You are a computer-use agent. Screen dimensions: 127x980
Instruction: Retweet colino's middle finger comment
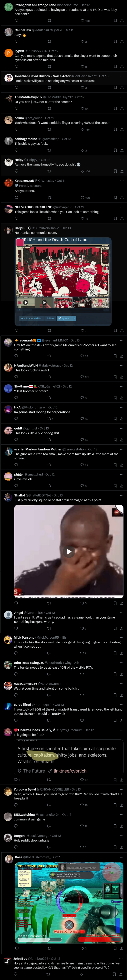pyautogui.click(x=49, y=129)
